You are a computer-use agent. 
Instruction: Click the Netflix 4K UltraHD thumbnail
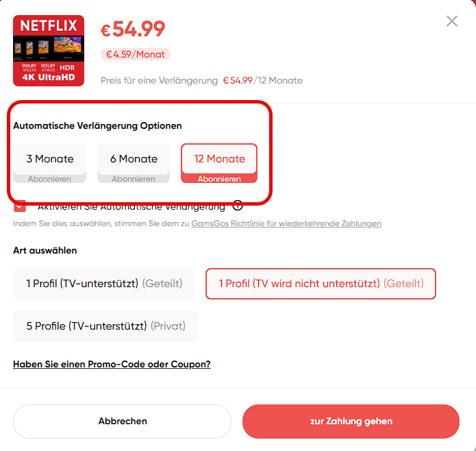click(49, 51)
